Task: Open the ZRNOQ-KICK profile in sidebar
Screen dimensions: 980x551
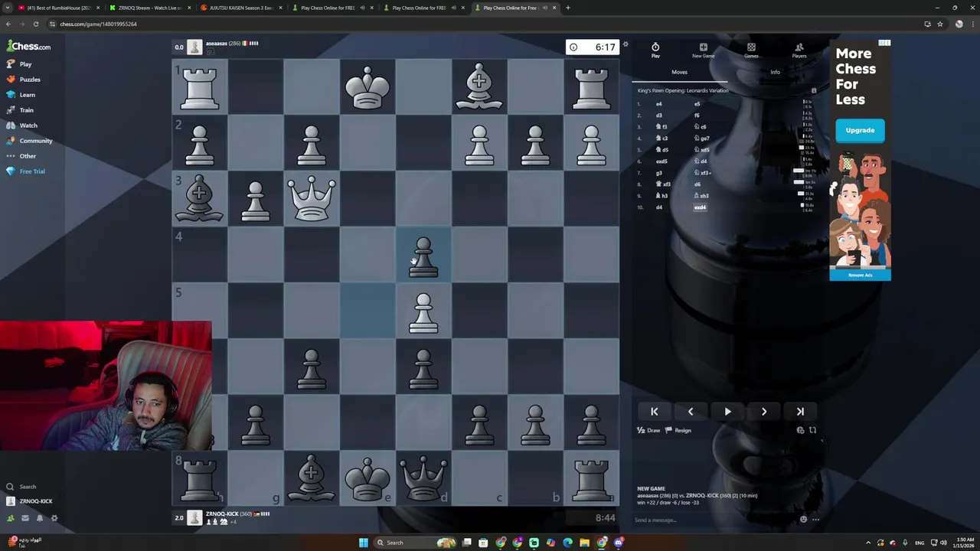Action: point(29,501)
